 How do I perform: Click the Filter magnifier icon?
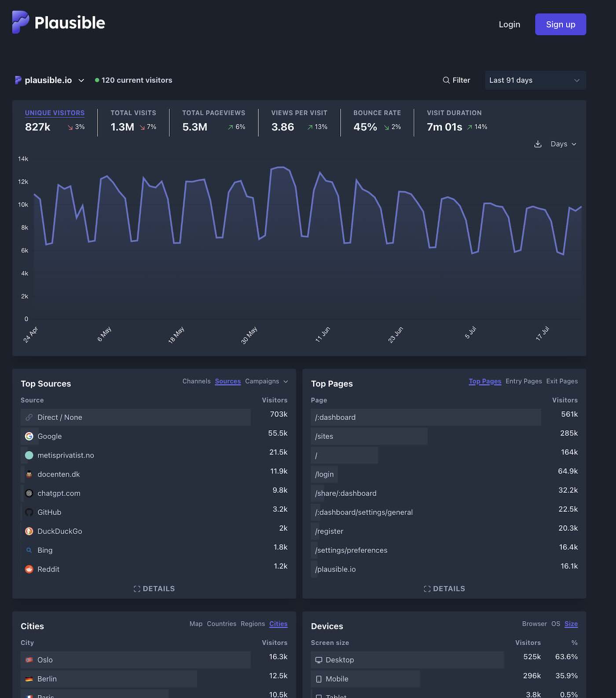(x=446, y=80)
